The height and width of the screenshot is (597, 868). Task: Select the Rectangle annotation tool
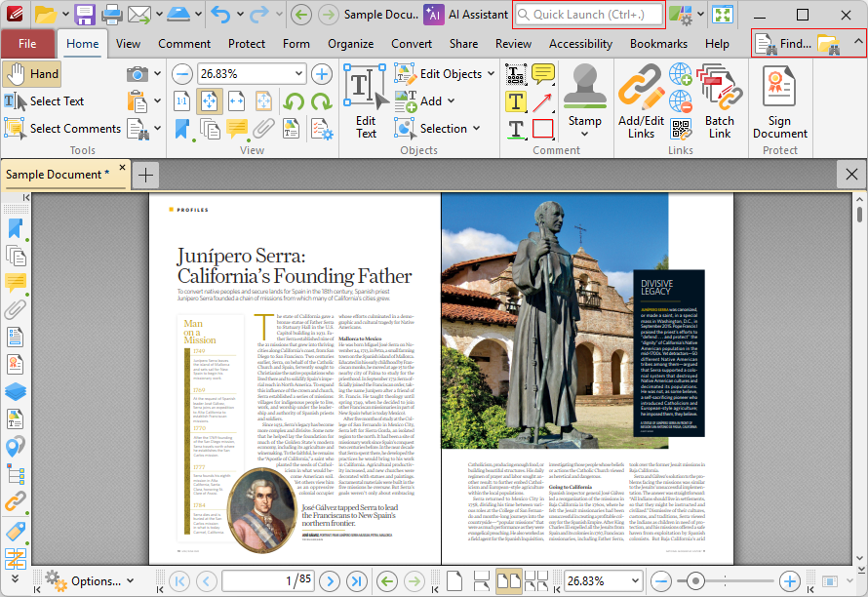[x=543, y=129]
